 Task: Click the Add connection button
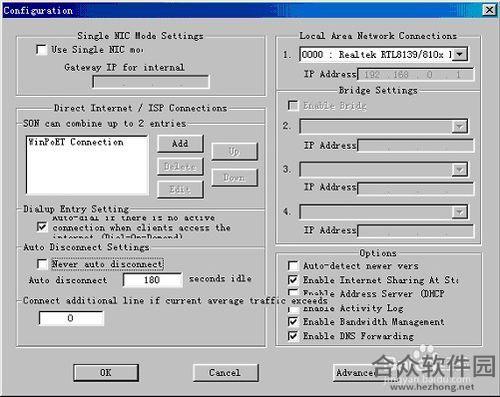[x=180, y=144]
